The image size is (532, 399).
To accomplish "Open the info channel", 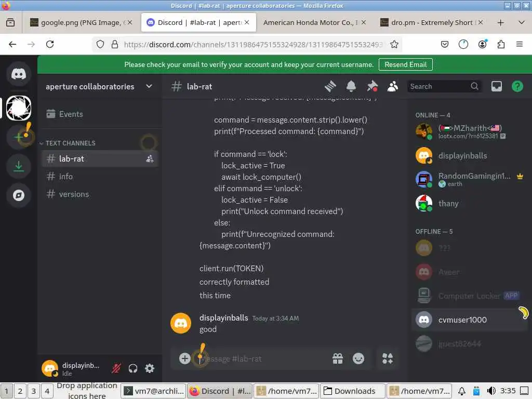I will pyautogui.click(x=100, y=177).
